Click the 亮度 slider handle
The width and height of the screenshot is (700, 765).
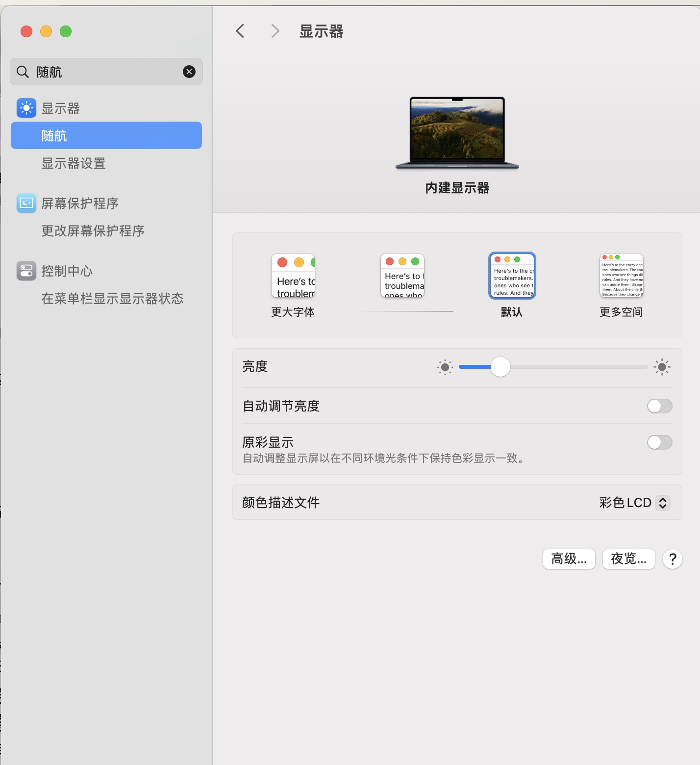click(500, 367)
